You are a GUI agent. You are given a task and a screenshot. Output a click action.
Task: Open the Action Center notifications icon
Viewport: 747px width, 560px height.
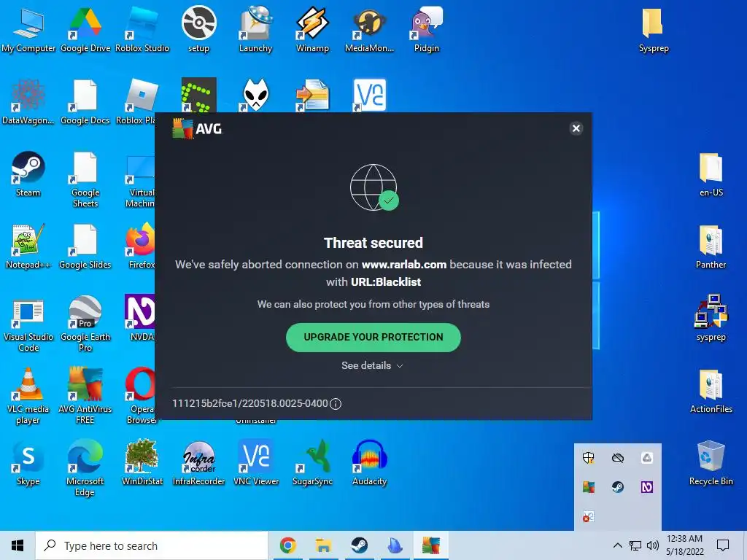pyautogui.click(x=723, y=545)
